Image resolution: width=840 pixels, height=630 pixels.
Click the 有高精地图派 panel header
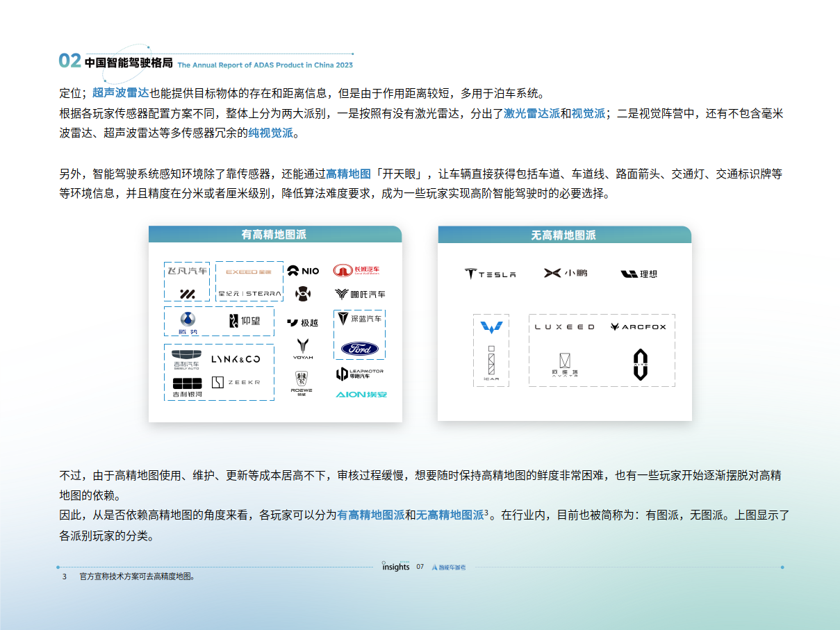click(274, 235)
